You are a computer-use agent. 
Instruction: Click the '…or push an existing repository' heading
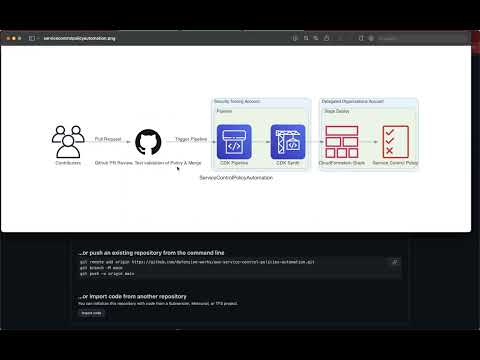pyautogui.click(x=151, y=253)
